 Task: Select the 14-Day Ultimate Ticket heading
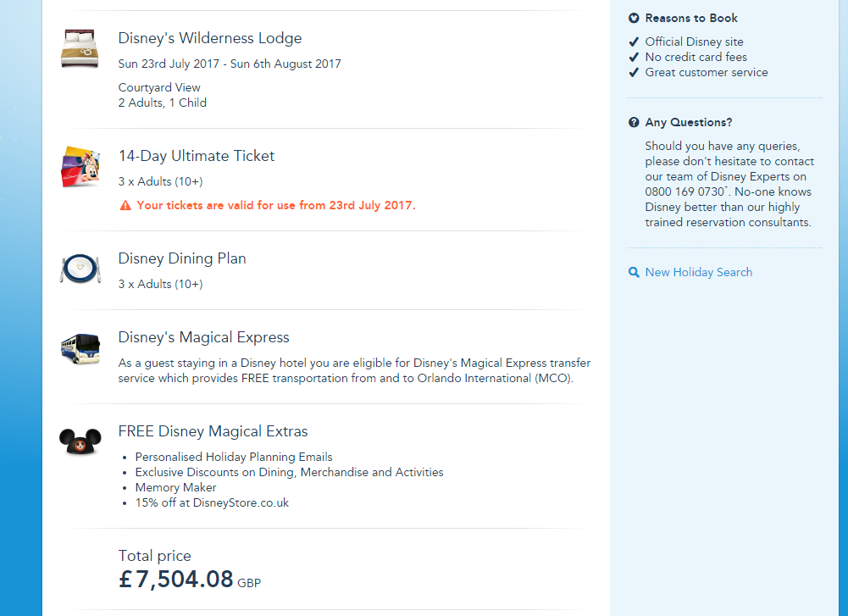click(197, 156)
